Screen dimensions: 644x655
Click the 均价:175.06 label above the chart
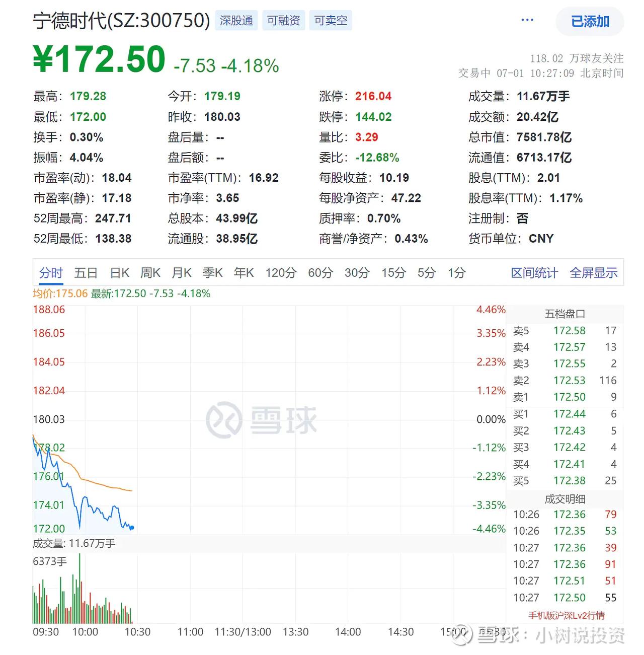[60, 294]
